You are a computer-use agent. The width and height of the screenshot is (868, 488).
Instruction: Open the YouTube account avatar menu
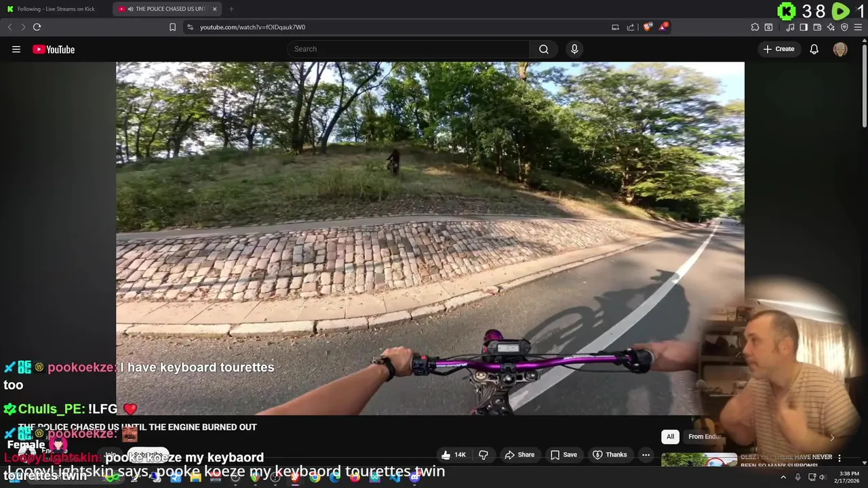pos(840,49)
